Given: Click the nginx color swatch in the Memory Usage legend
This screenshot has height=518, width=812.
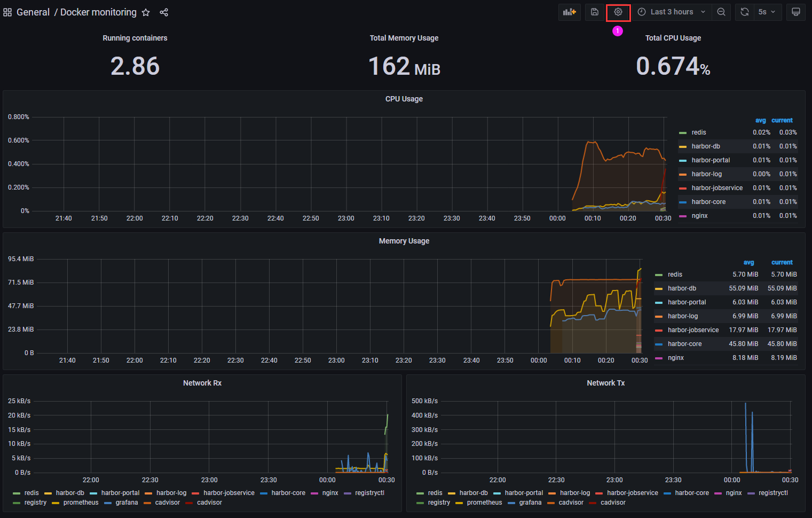Looking at the screenshot, I should [659, 358].
